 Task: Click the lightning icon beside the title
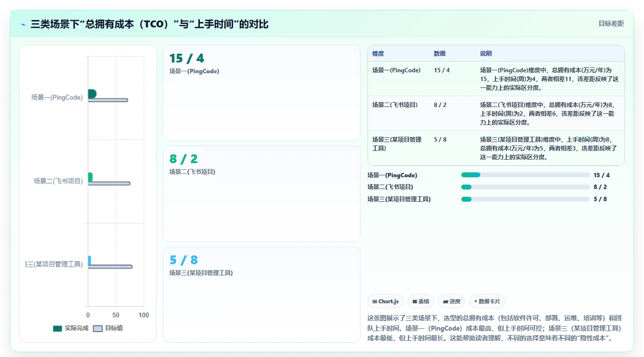(23, 24)
